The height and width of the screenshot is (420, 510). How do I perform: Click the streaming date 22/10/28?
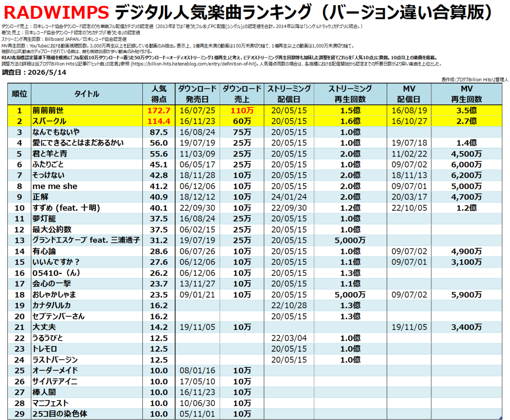coord(289,305)
